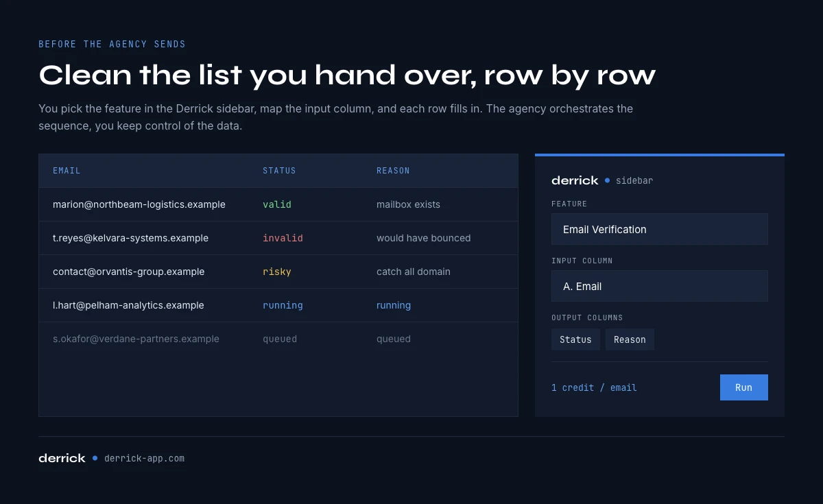
Task: Click the REASON column header
Action: (x=393, y=171)
